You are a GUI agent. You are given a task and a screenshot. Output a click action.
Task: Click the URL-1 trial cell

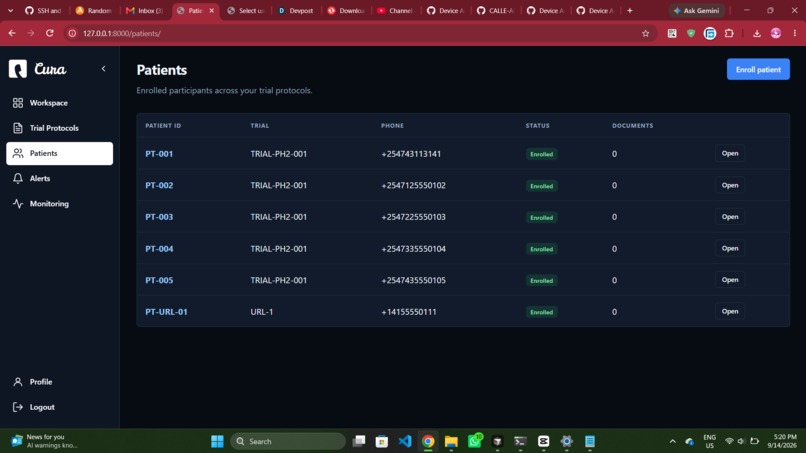tap(262, 312)
